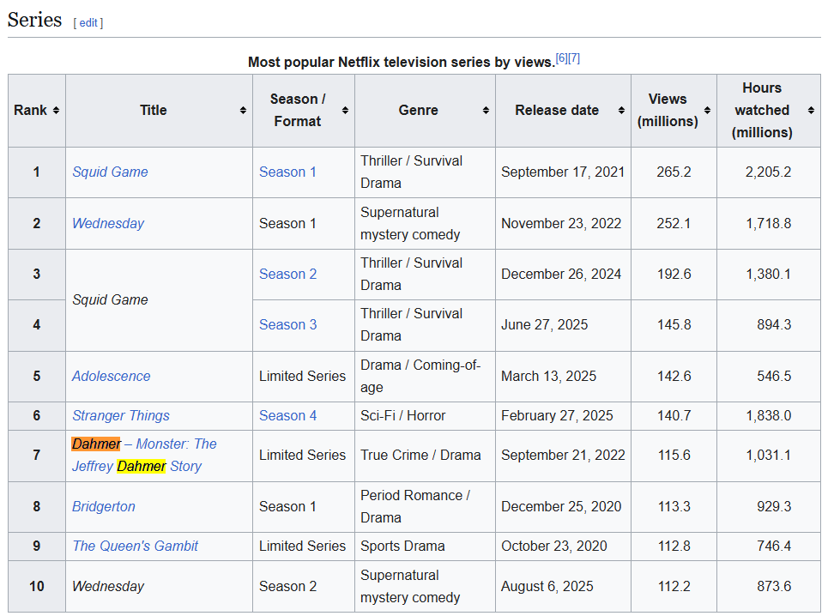Select release date November 23, 2022
Viewport: 840px width, 616px height.
tap(561, 223)
